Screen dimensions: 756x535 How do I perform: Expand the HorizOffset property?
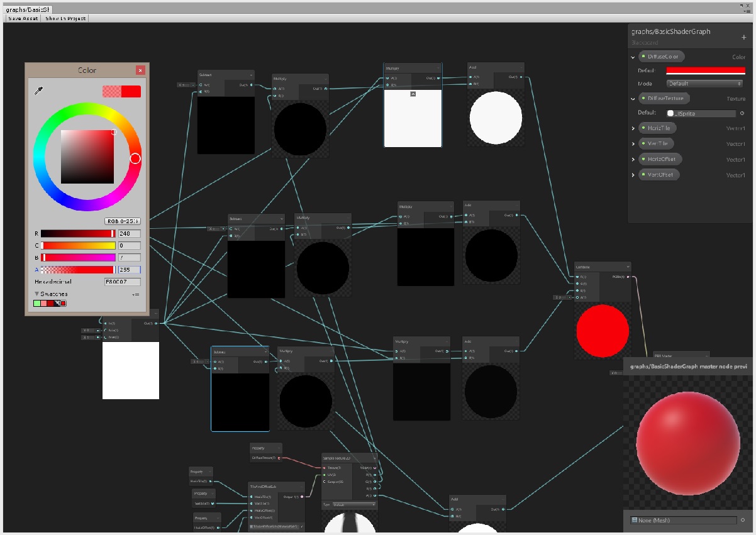point(633,160)
